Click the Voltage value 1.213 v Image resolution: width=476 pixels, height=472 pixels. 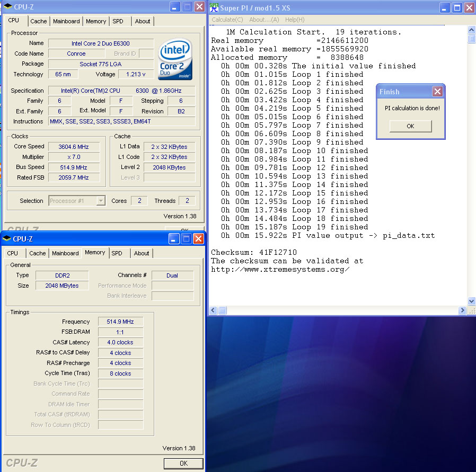click(136, 74)
